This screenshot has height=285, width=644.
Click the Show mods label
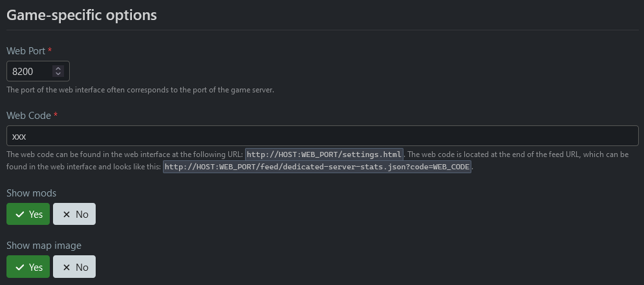[x=31, y=193]
